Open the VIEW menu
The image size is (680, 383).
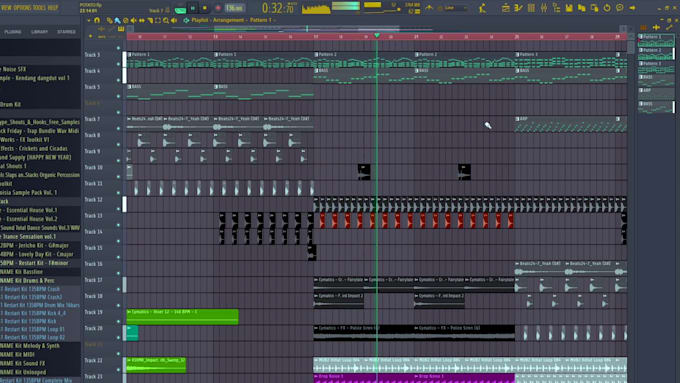point(7,8)
